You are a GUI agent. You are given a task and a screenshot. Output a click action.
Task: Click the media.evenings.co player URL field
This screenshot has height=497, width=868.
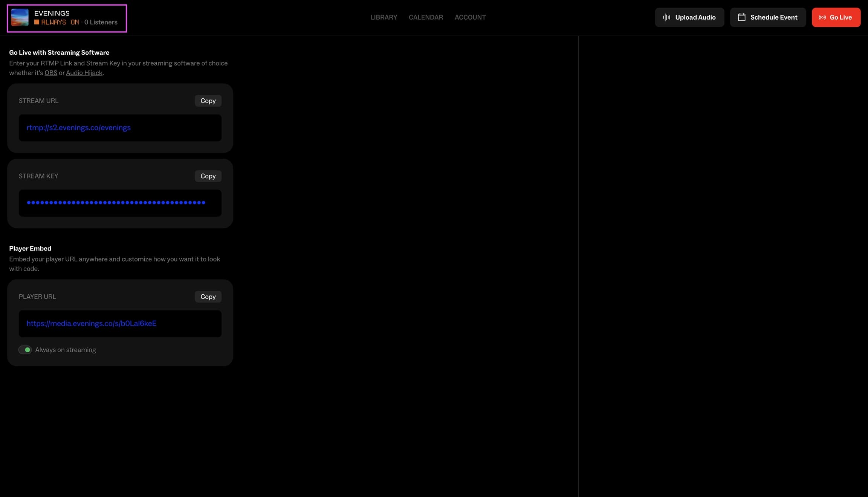point(120,324)
